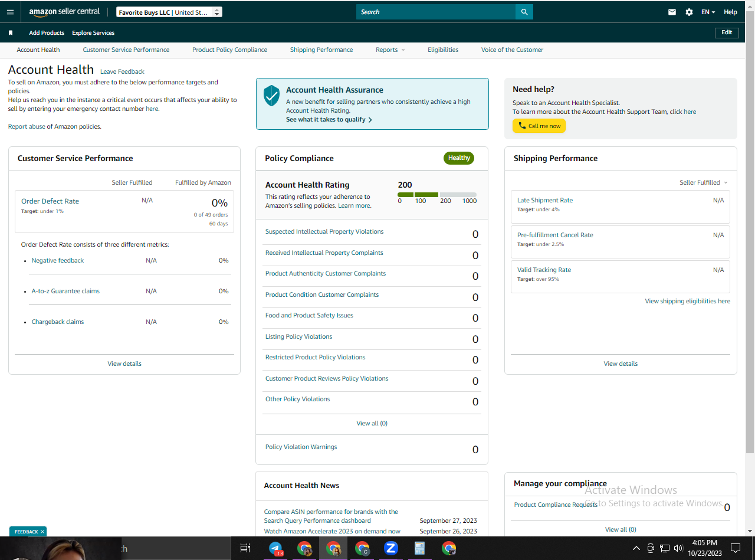The image size is (755, 560).
Task: Open Policy Violation Warnings
Action: pos(301,447)
